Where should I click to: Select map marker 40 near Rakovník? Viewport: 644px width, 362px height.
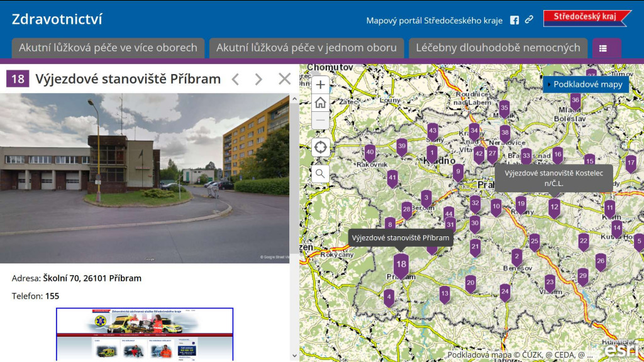coord(370,153)
